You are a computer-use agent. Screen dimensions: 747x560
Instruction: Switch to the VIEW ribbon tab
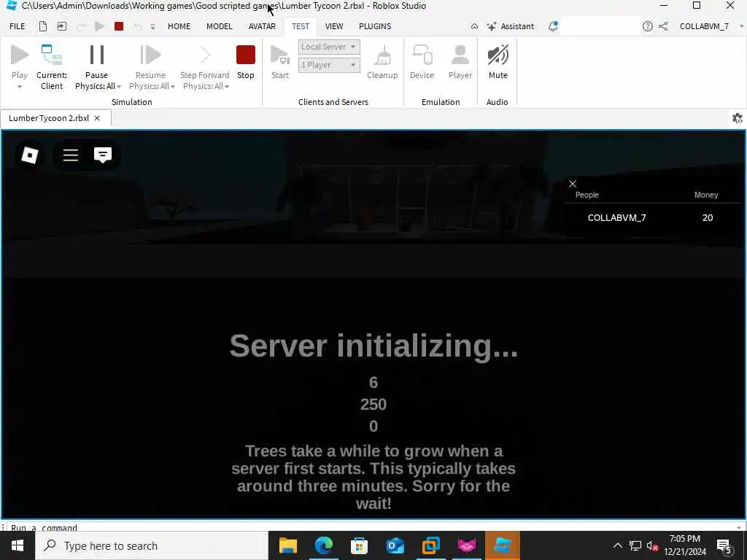pyautogui.click(x=334, y=26)
